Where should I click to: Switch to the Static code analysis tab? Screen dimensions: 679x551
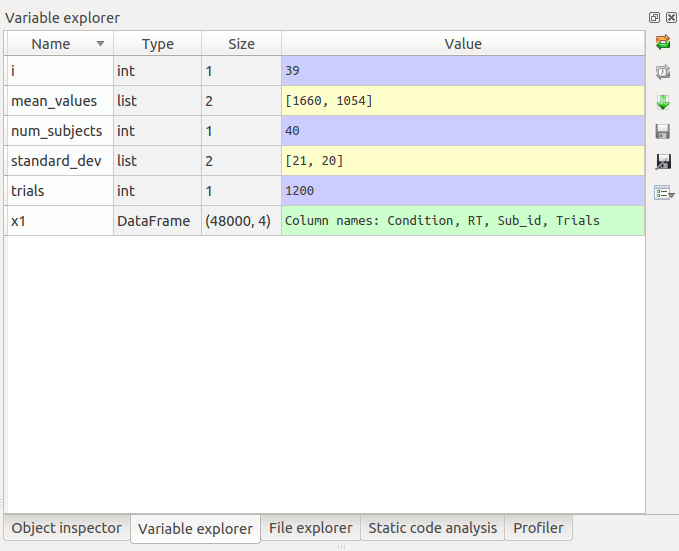[433, 528]
